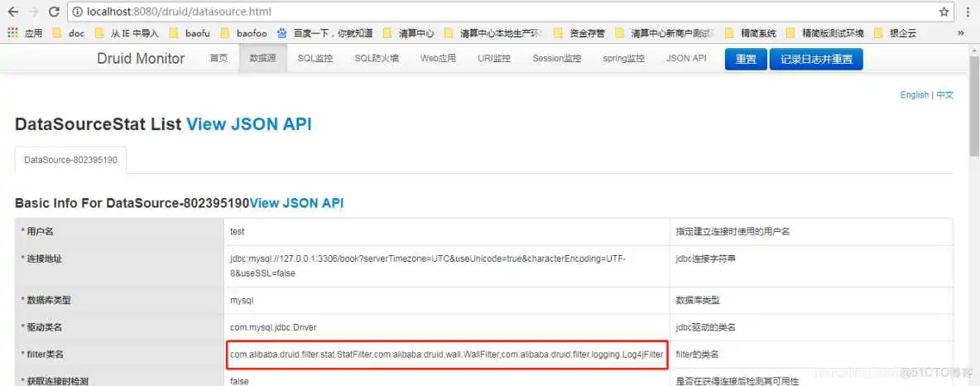Image resolution: width=980 pixels, height=386 pixels.
Task: Select the DataSource-802395190 tab
Action: tap(70, 160)
